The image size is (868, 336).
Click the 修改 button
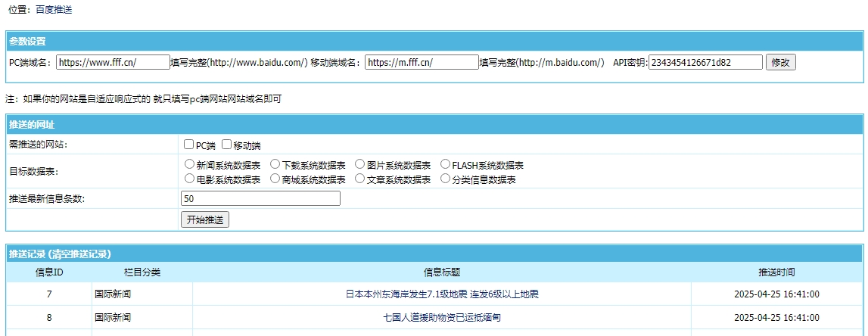coord(780,62)
